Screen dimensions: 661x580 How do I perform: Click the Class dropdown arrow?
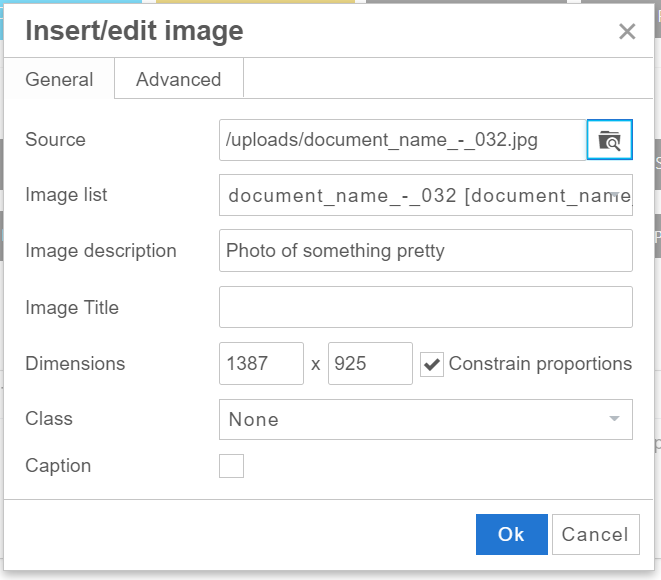(x=615, y=420)
